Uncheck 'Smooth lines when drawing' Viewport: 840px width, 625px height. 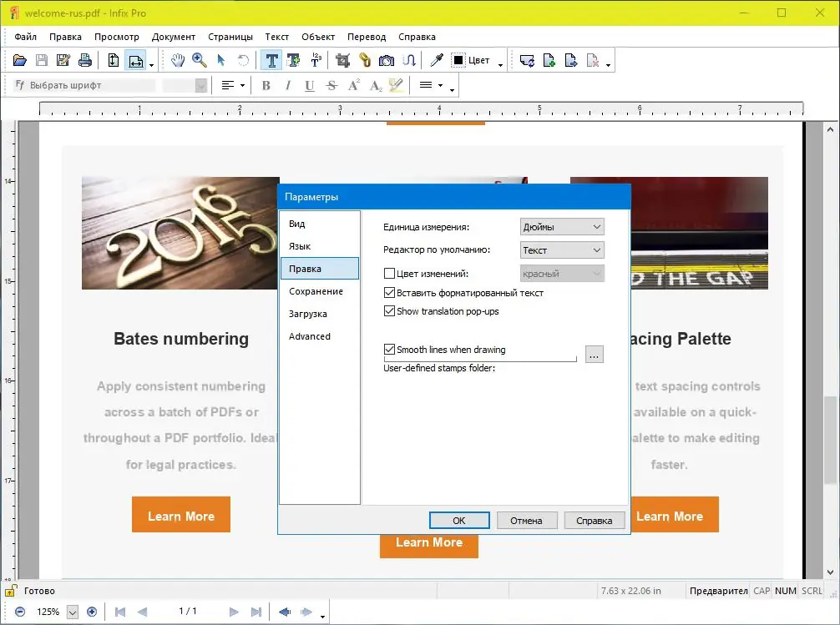click(389, 350)
